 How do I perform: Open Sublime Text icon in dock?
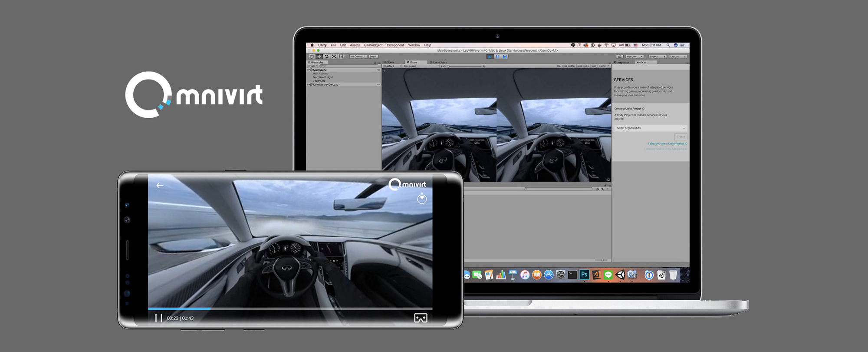pos(596,275)
